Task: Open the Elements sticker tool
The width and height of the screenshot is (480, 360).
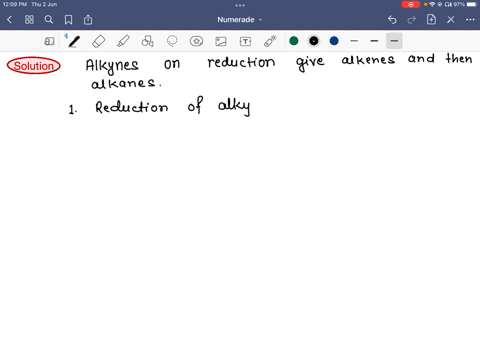Action: click(196, 41)
